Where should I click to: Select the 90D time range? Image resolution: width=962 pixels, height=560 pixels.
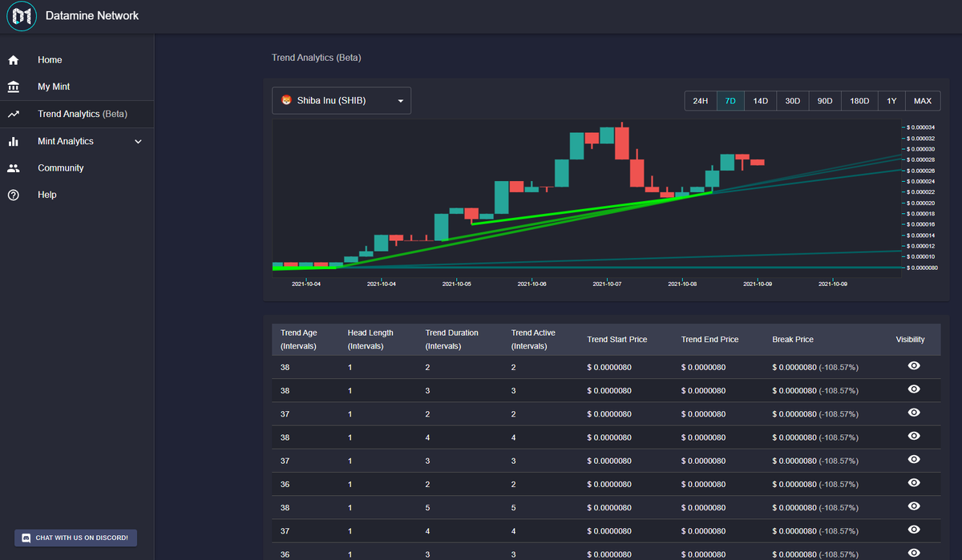click(x=825, y=101)
